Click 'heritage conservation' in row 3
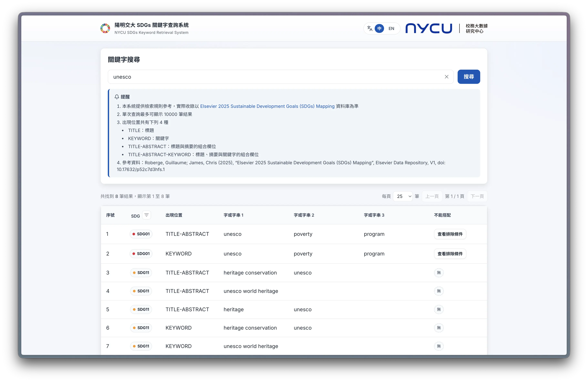The height and width of the screenshot is (382, 588). (x=250, y=273)
